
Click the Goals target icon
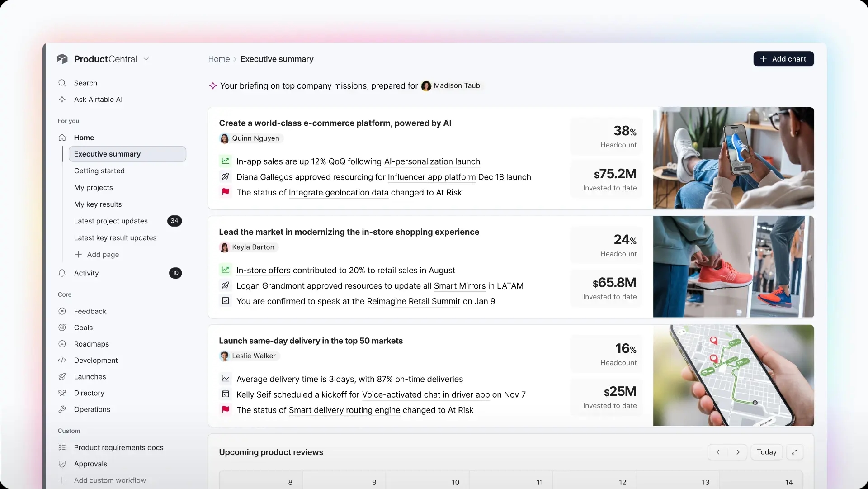point(62,328)
